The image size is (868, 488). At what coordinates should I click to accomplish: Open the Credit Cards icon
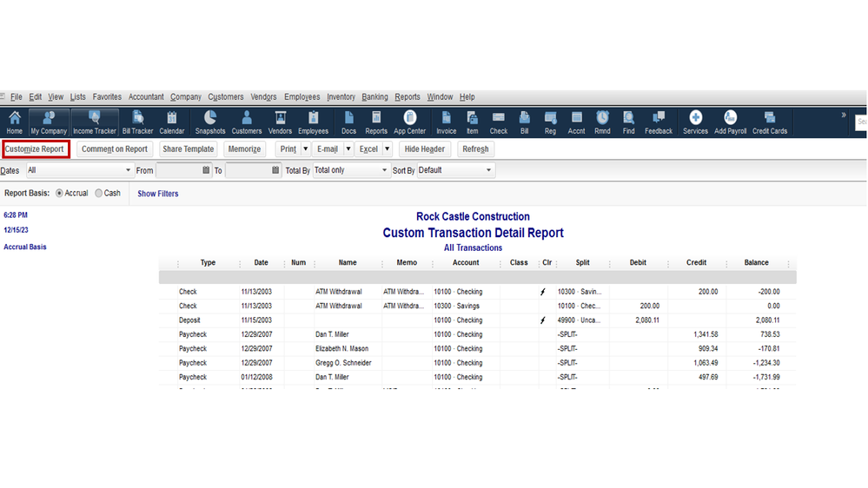[x=770, y=122]
